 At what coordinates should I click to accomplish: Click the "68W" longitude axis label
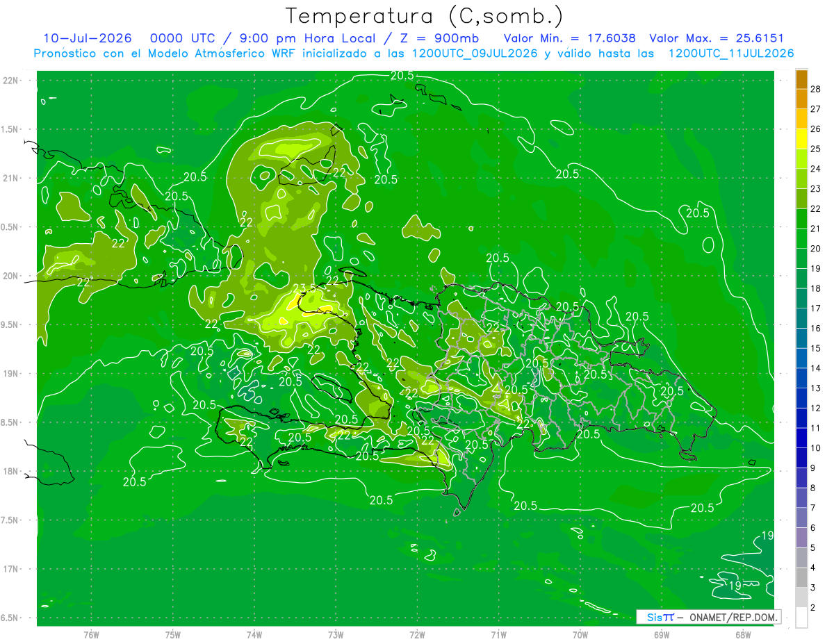743,634
